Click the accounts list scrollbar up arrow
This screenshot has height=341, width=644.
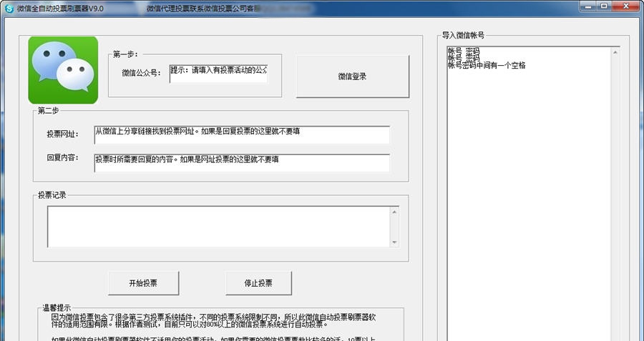[615, 52]
